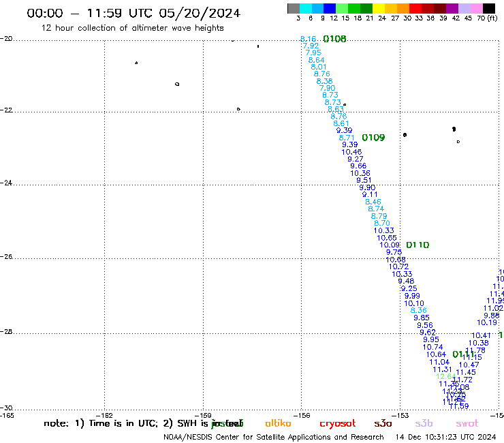Screen dimensions: 504x443
Task: Click the longitude axis label -162
Action: pos(104,415)
